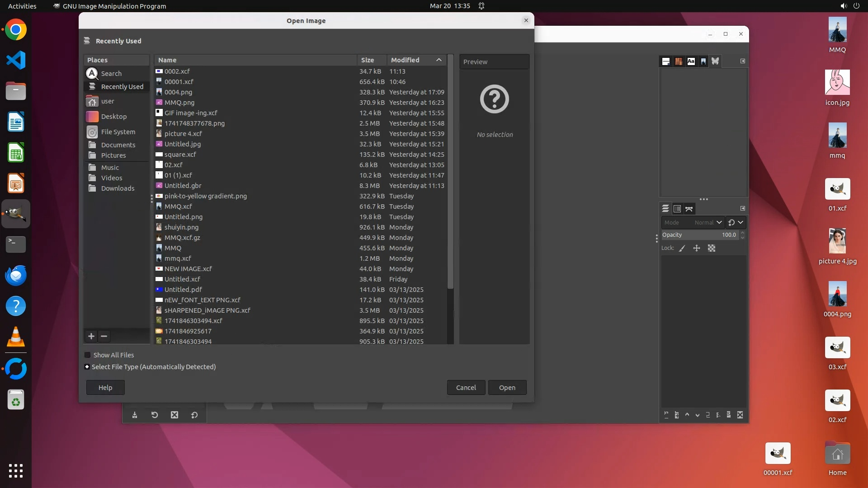Screen dimensions: 868x488
Task: Add a bookmark with the plus button
Action: 91,336
